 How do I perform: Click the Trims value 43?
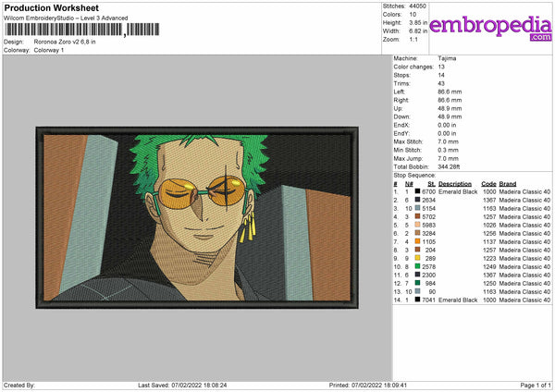coord(441,83)
